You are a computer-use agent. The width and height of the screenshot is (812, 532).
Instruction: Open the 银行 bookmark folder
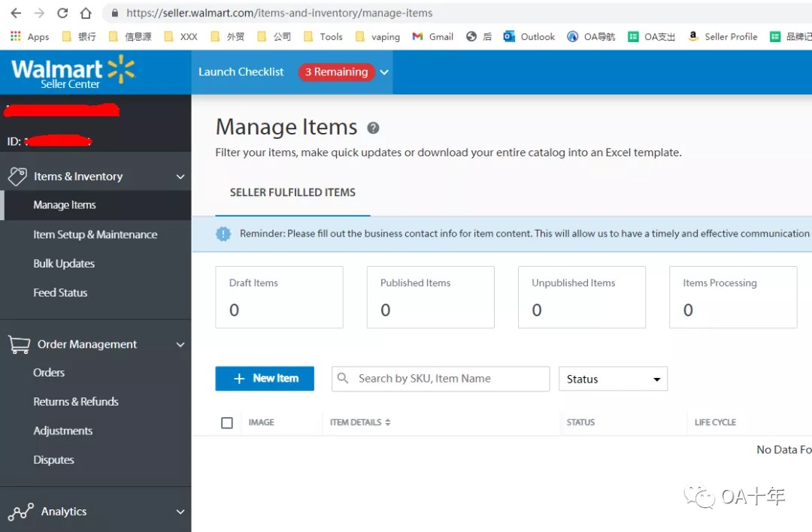(79, 36)
